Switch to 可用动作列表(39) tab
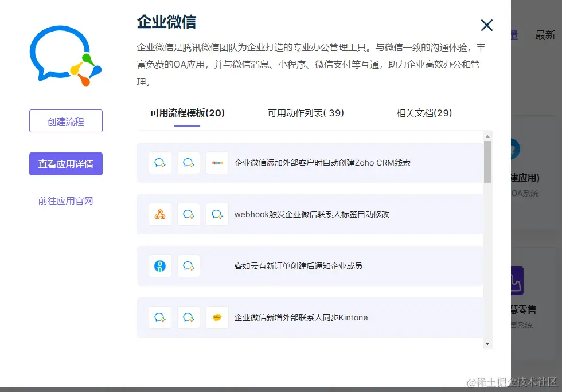Viewport: 562px width, 392px height. tap(306, 113)
